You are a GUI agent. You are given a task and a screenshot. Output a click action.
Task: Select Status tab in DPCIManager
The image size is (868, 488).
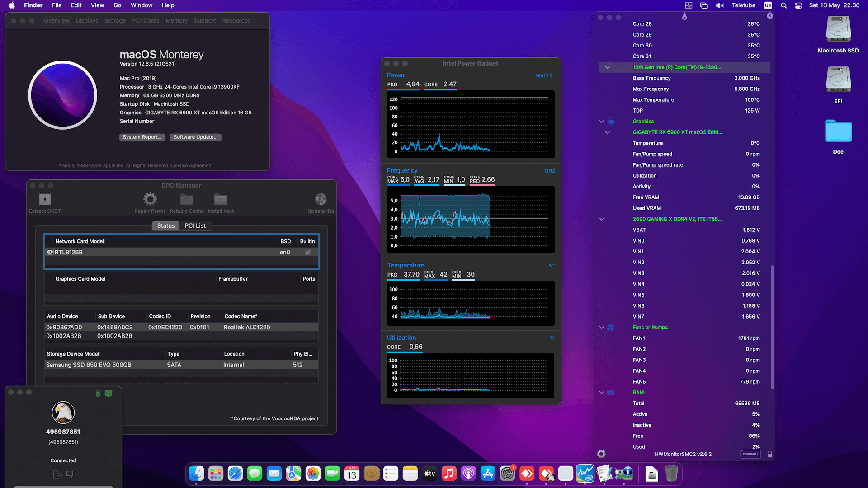click(166, 225)
